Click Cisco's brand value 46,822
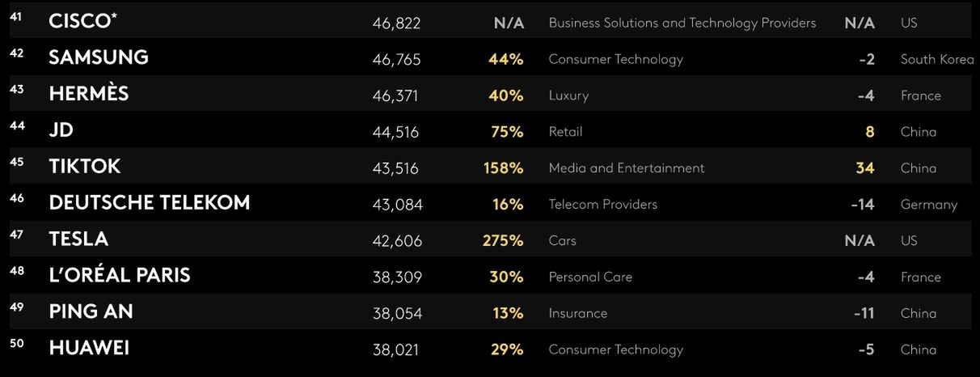This screenshot has height=377, width=980. pos(396,23)
